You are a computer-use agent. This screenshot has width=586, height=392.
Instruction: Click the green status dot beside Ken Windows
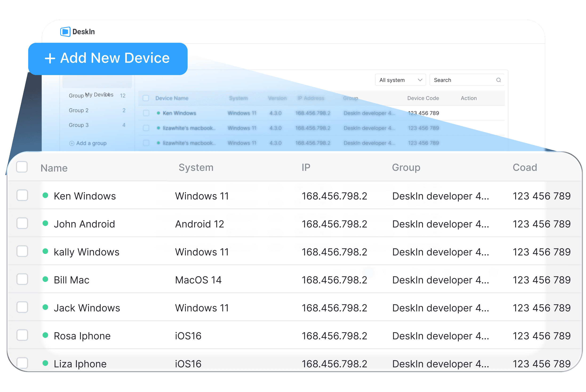tap(45, 196)
